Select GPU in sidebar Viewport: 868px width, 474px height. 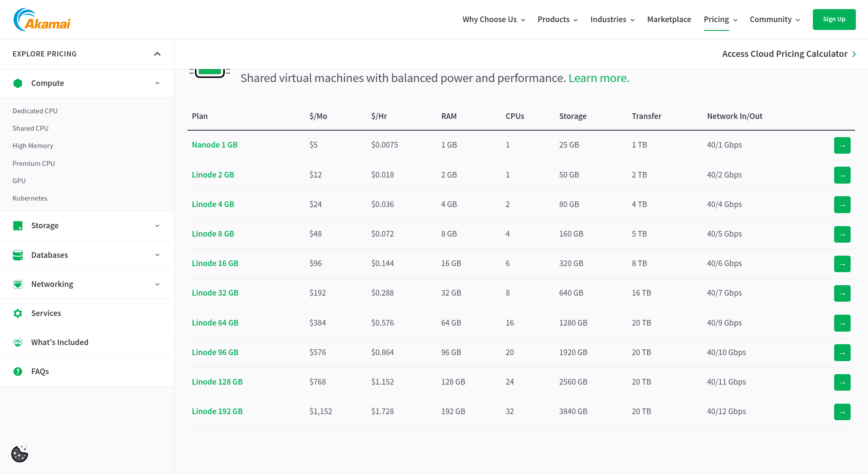tap(19, 181)
